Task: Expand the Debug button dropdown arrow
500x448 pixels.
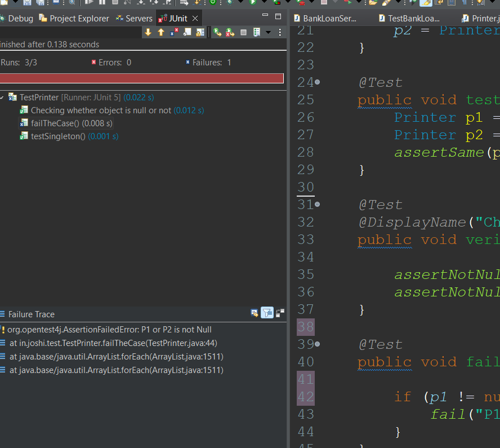Action: [241, 2]
